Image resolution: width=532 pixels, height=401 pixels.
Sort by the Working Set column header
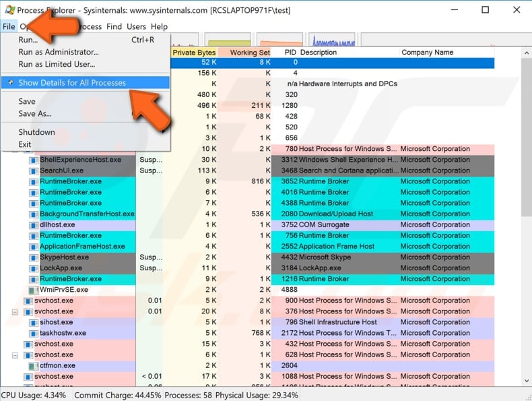[x=245, y=53]
